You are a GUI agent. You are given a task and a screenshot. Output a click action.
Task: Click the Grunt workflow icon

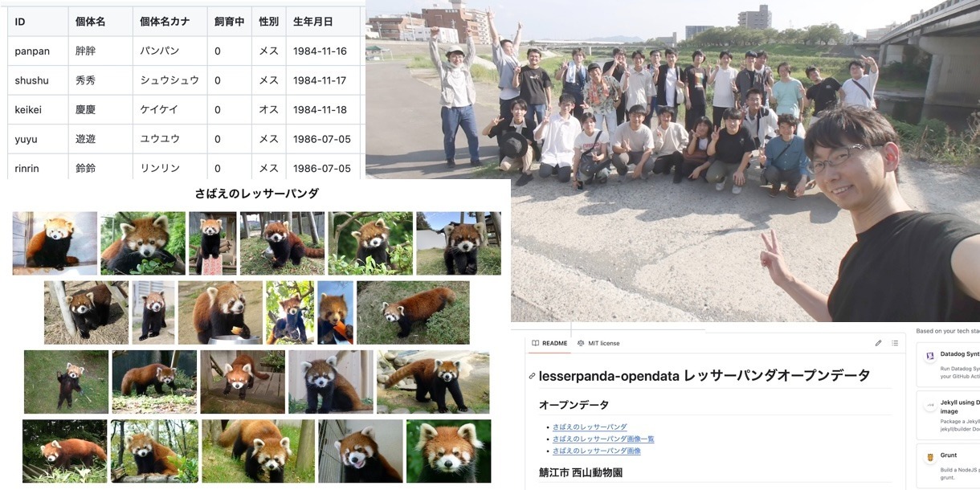coord(930,456)
